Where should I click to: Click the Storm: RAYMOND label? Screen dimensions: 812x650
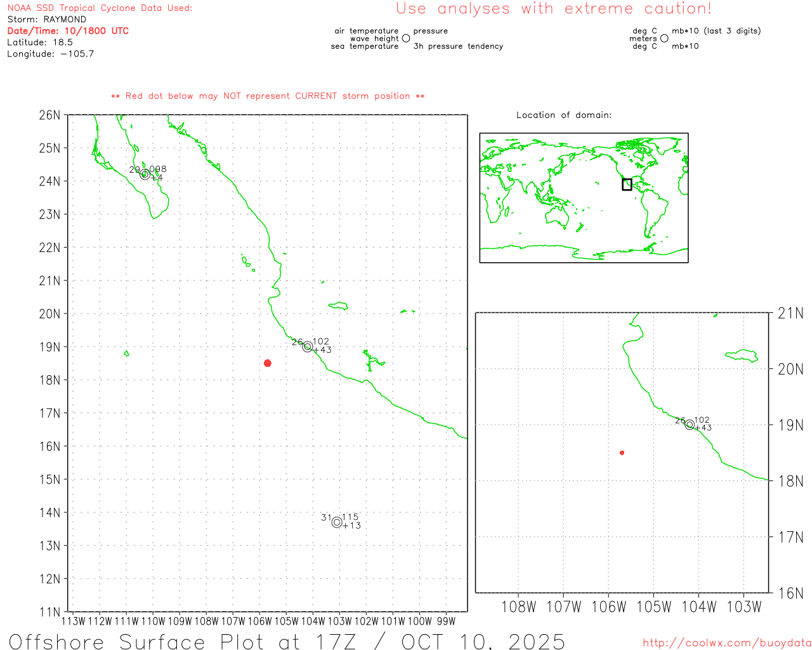pos(46,20)
